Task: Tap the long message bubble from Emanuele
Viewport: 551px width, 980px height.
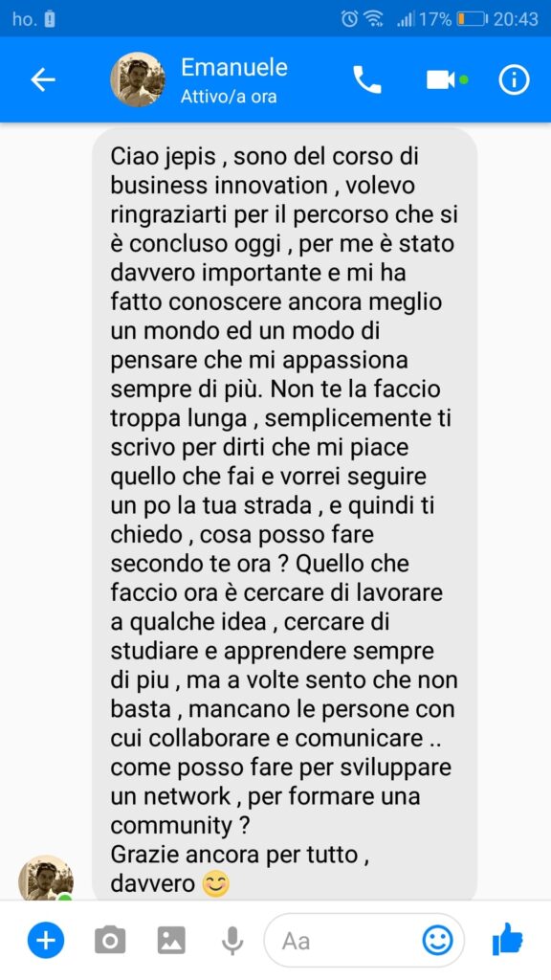Action: coord(285,514)
